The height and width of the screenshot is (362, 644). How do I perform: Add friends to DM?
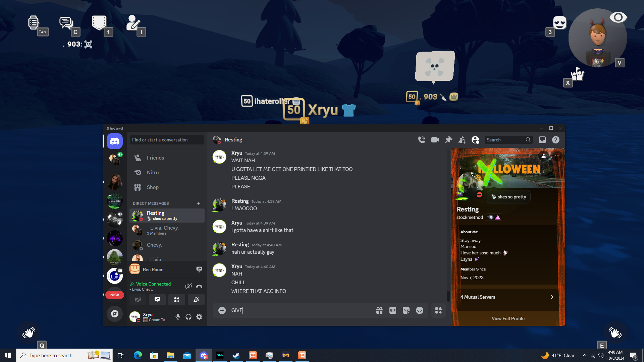coord(462,140)
